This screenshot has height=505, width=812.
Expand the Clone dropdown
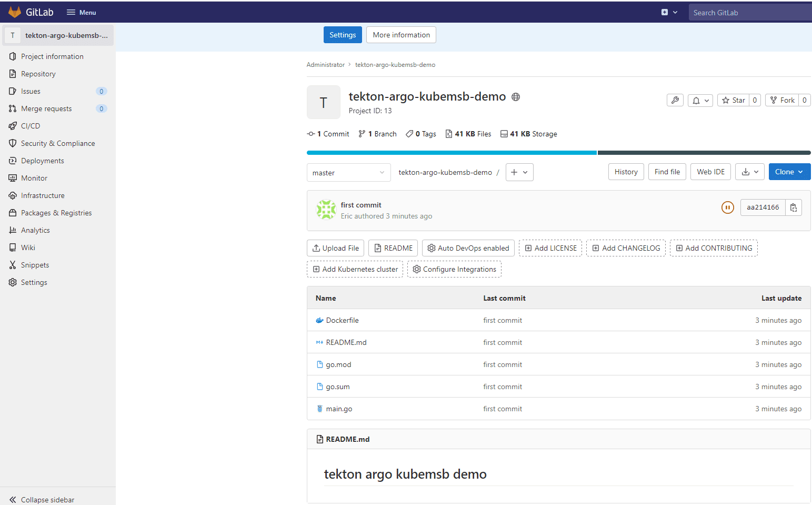(789, 172)
